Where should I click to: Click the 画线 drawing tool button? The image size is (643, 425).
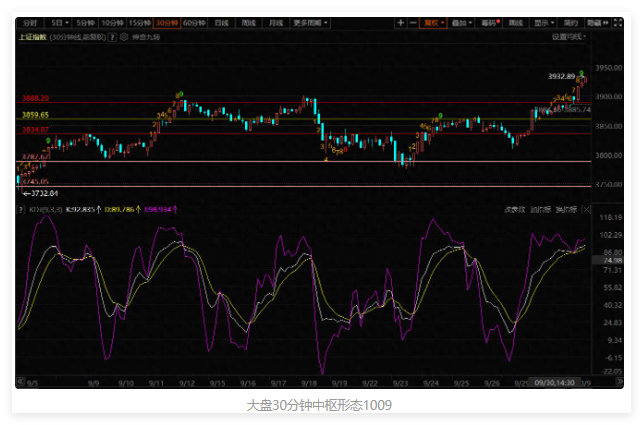(x=516, y=22)
